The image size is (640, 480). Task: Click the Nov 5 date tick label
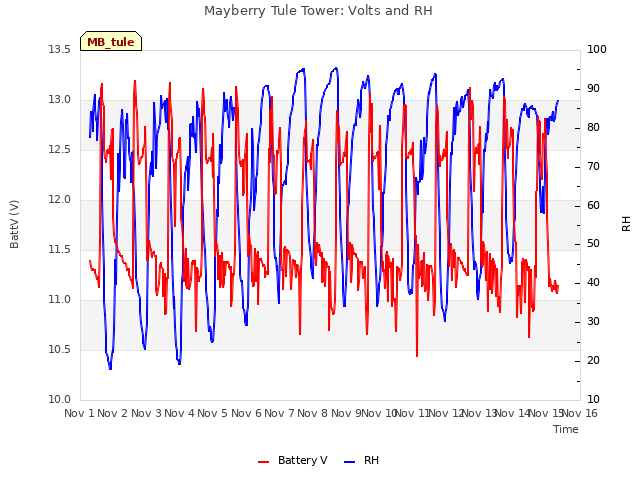tap(212, 413)
